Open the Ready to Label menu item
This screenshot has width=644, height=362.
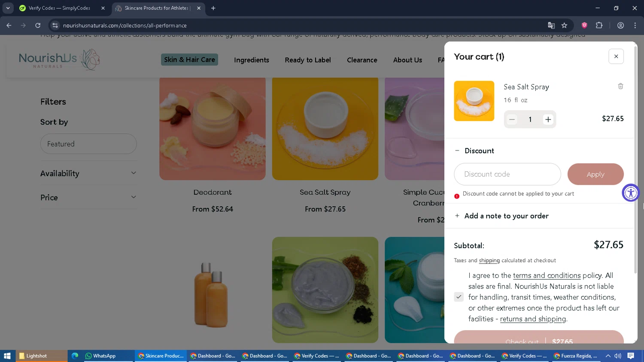[x=308, y=60]
